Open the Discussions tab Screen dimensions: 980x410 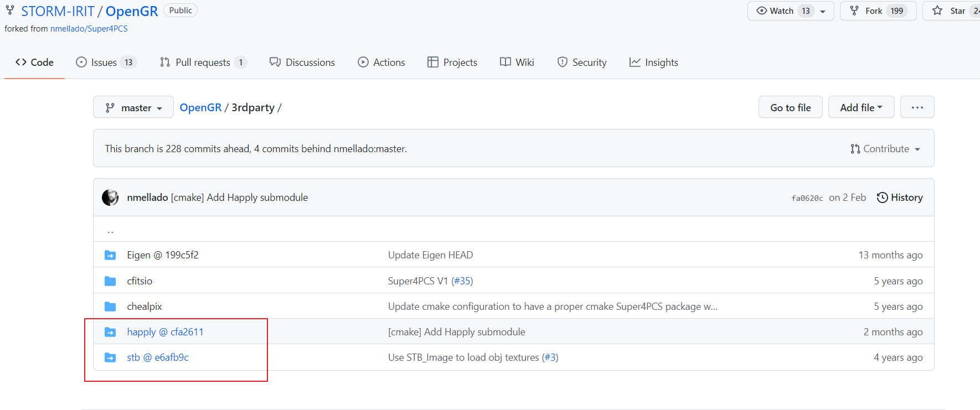click(x=302, y=63)
